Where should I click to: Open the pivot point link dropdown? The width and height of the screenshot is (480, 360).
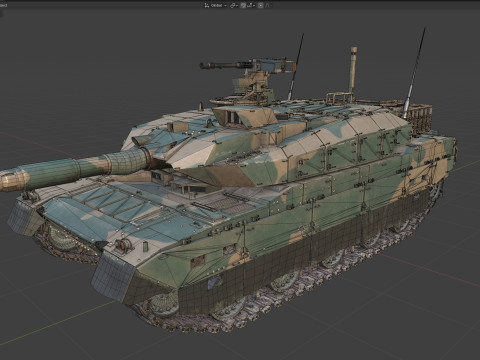click(234, 5)
